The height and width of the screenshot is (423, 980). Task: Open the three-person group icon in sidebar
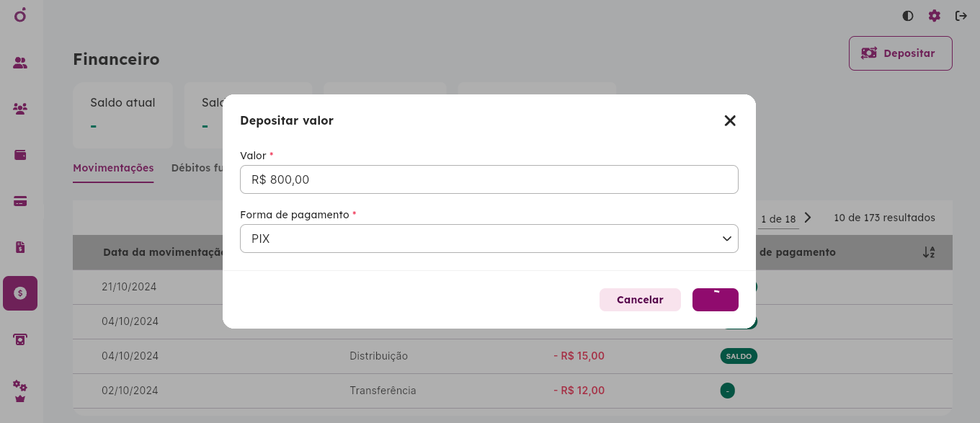pos(20,109)
